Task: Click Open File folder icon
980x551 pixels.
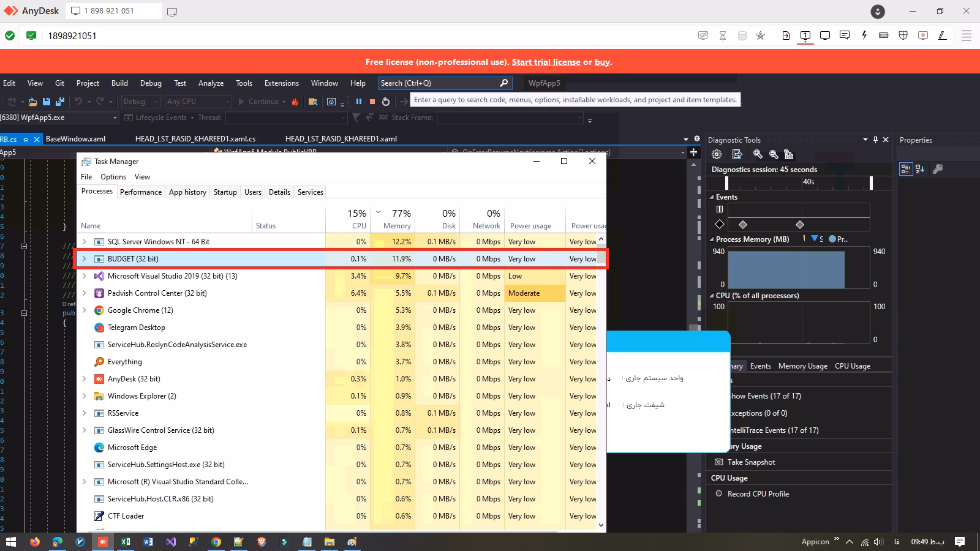Action: point(33,102)
